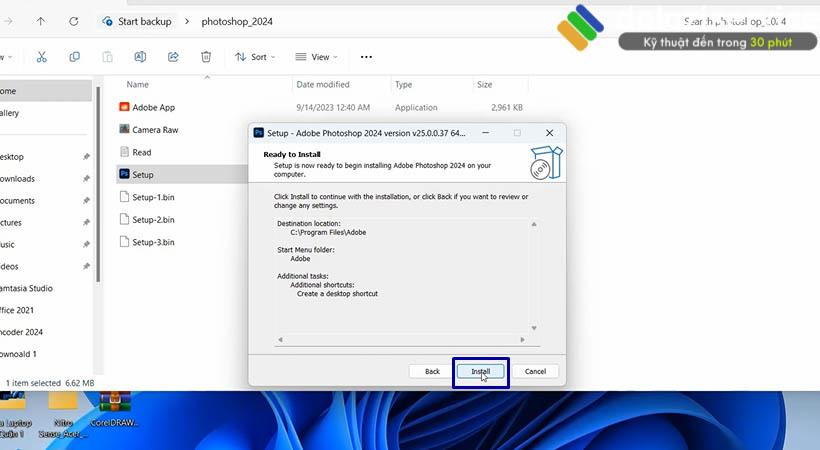The width and height of the screenshot is (820, 450).
Task: Click the navigation pane vertical scrollbar
Action: coord(97,183)
